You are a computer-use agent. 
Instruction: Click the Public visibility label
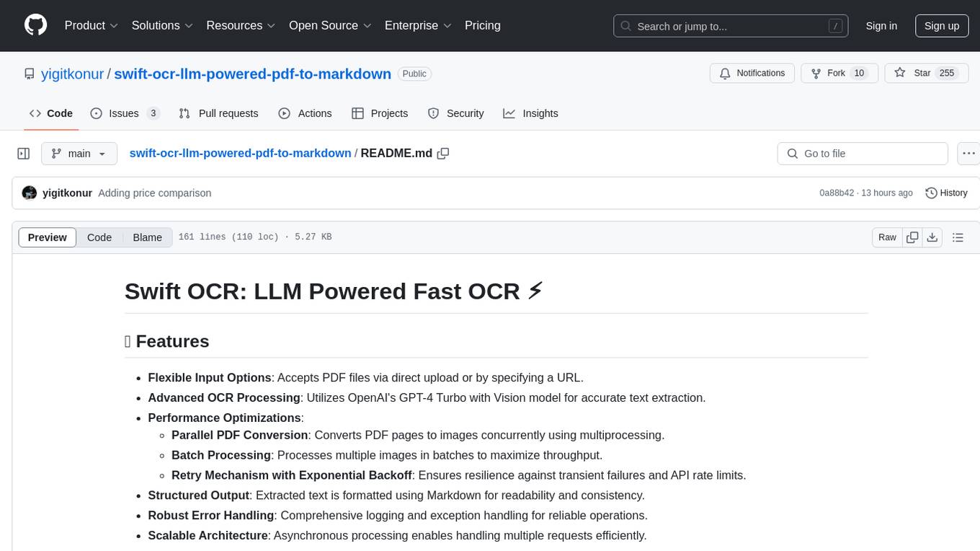click(x=414, y=74)
